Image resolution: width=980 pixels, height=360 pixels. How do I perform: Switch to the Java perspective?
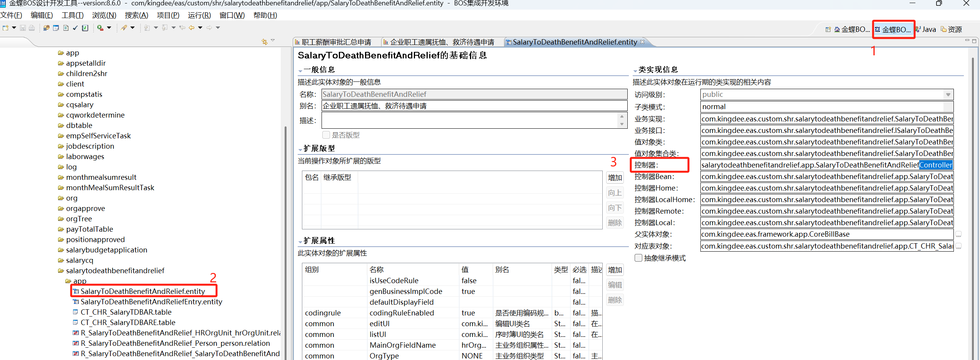pyautogui.click(x=925, y=29)
